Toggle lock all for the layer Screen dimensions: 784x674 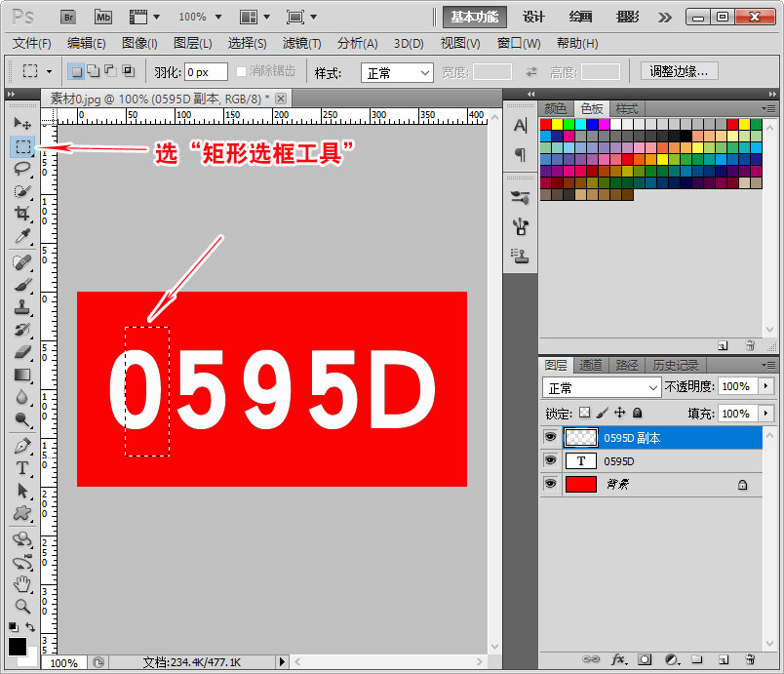tap(637, 413)
